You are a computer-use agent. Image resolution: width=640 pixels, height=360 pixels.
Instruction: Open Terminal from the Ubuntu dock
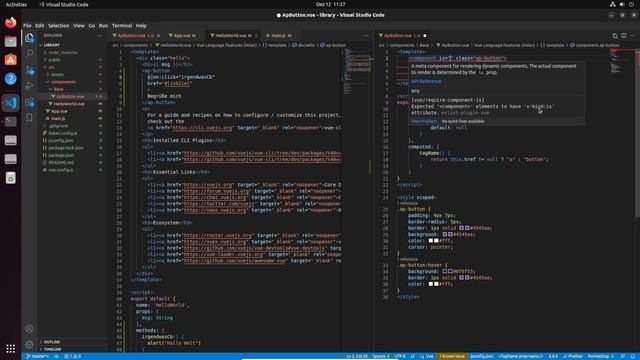[11, 122]
